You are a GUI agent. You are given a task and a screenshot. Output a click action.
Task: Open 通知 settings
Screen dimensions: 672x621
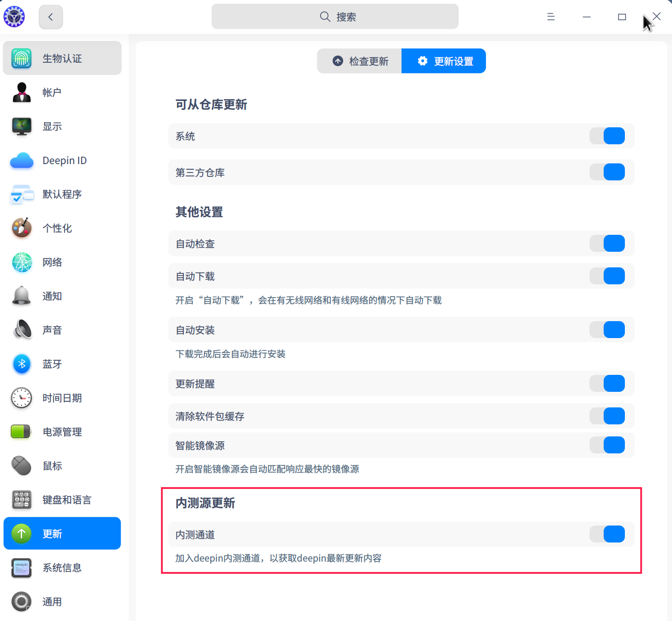coord(62,296)
